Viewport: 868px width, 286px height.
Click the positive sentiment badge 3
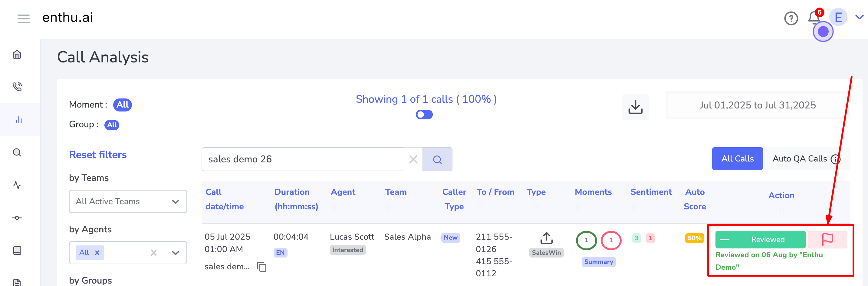point(636,238)
